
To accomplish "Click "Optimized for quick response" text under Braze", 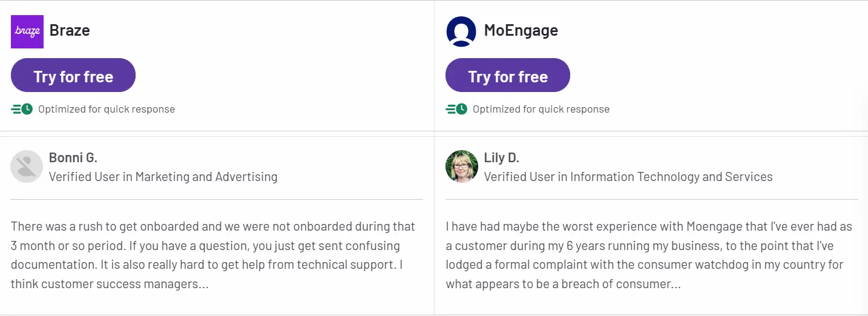I will tap(107, 109).
